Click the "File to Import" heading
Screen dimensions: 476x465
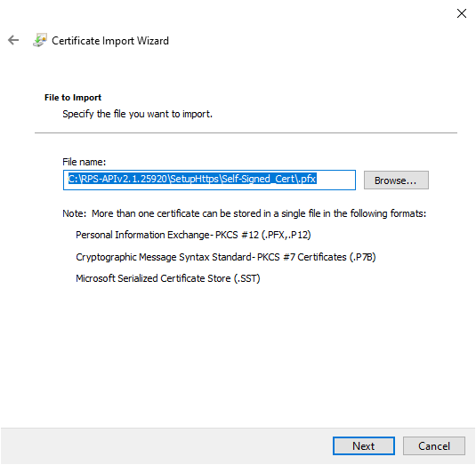(73, 98)
